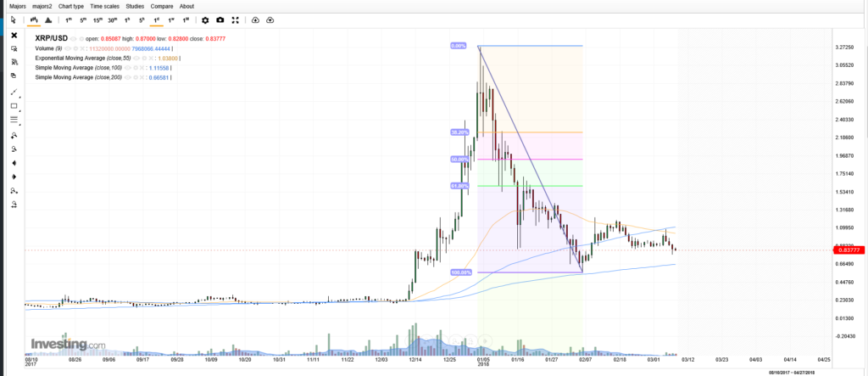868x376 pixels.
Task: Select 1 minute timeframe
Action: [x=69, y=20]
